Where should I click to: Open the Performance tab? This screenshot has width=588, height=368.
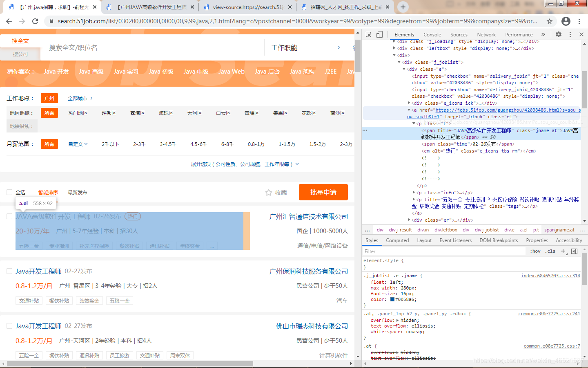(x=519, y=35)
